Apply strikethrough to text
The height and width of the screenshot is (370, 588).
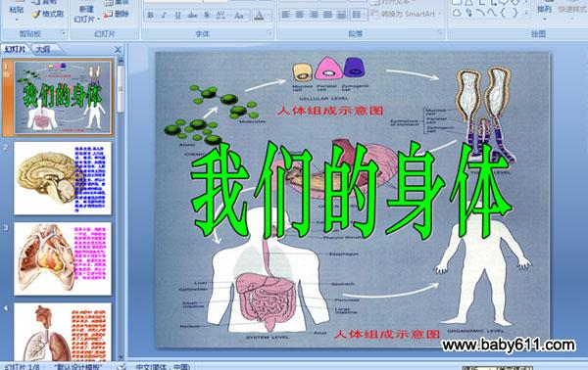192,16
